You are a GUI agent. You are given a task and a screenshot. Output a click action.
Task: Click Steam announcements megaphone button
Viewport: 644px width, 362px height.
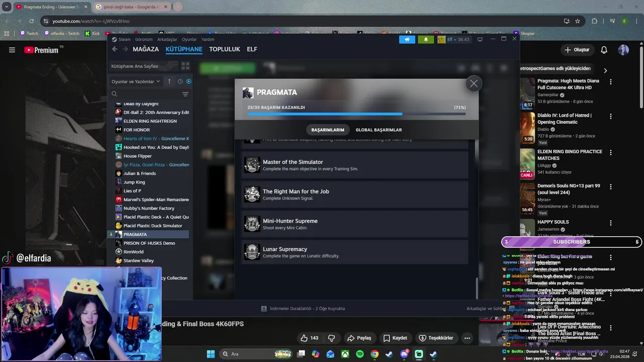pyautogui.click(x=407, y=39)
